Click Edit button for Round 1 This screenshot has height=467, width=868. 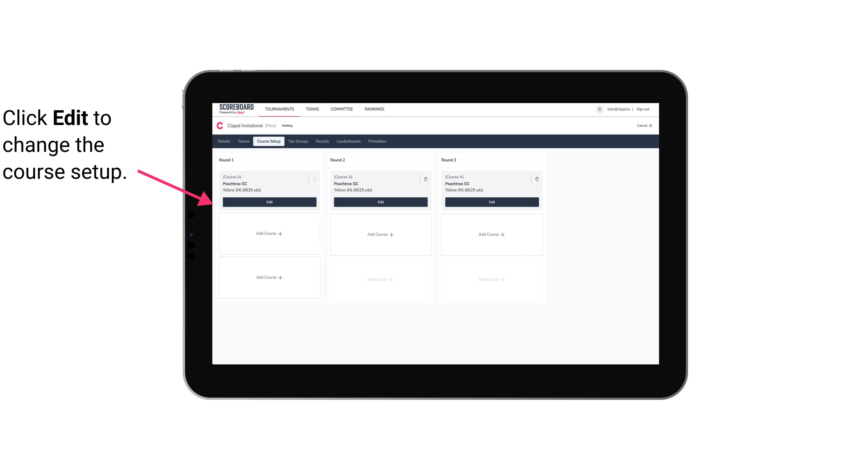coord(269,201)
